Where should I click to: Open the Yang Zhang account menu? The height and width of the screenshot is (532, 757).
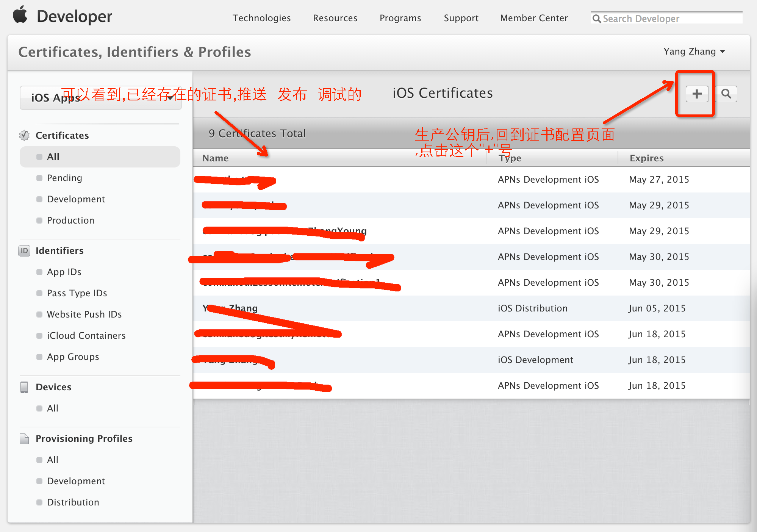tap(694, 52)
